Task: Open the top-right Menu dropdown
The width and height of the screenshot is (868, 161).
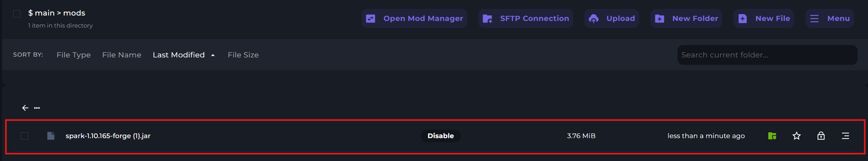Action: click(x=830, y=19)
